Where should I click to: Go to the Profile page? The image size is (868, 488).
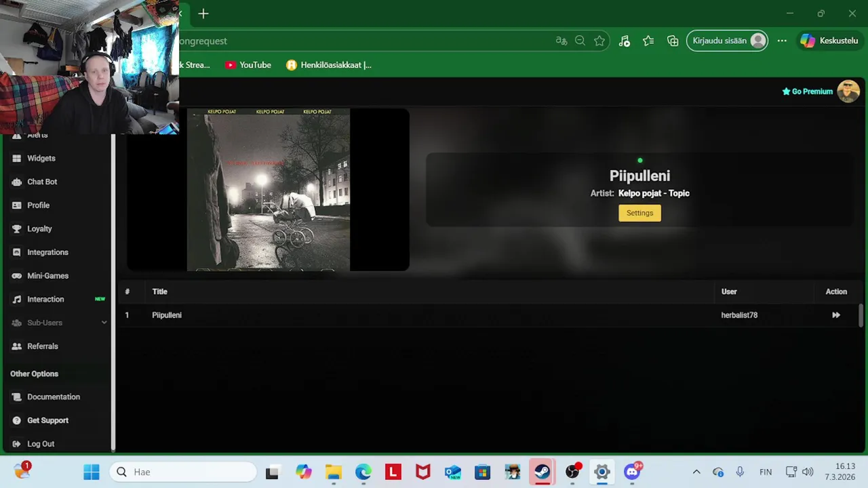pos(38,205)
